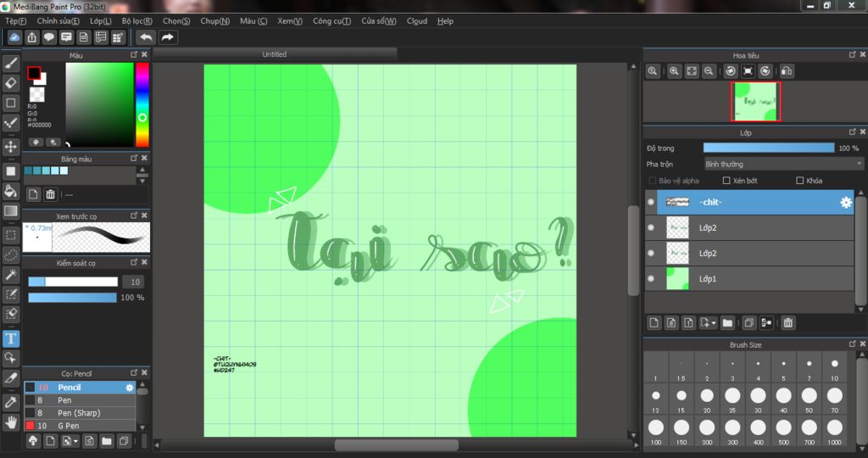Click the black foreground color swatch

pos(34,73)
